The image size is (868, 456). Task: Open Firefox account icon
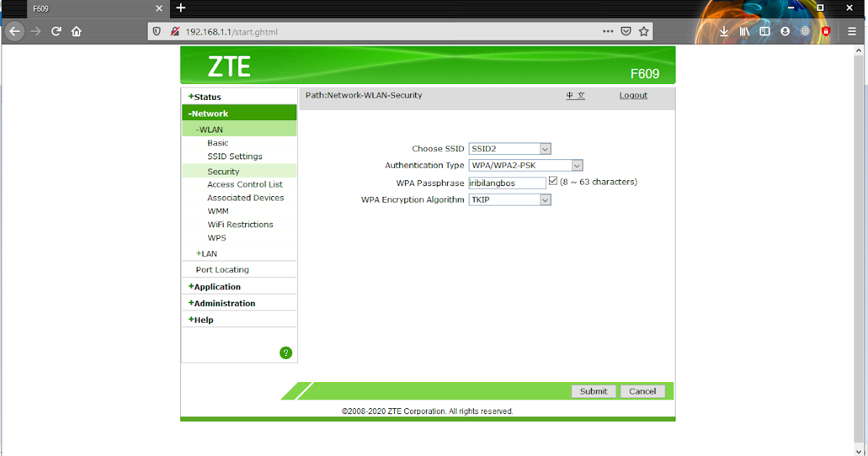pyautogui.click(x=785, y=31)
